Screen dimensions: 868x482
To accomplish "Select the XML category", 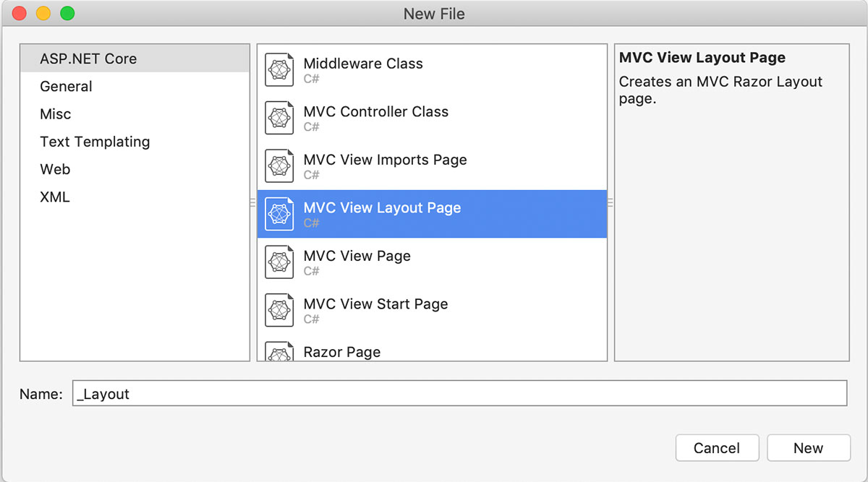I will point(55,197).
